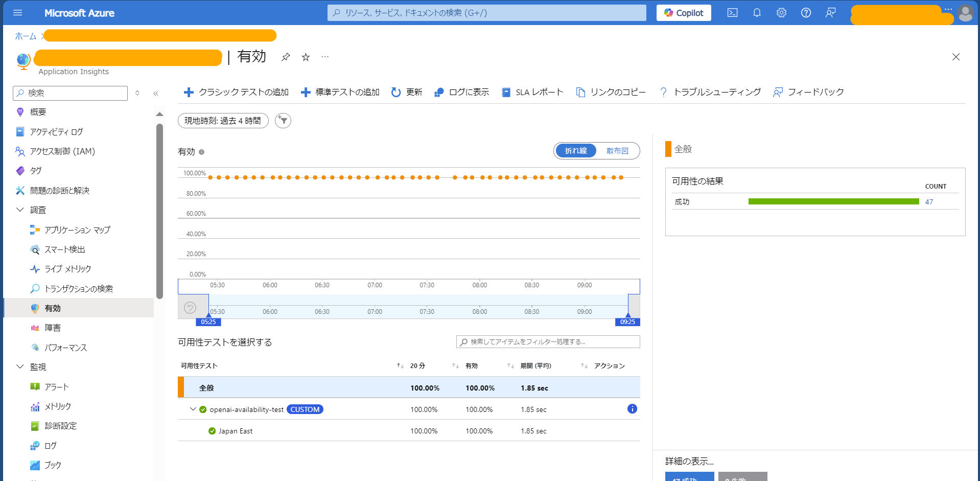This screenshot has height=481, width=980.
Task: Switch chart to 散布図 view
Action: pos(617,151)
